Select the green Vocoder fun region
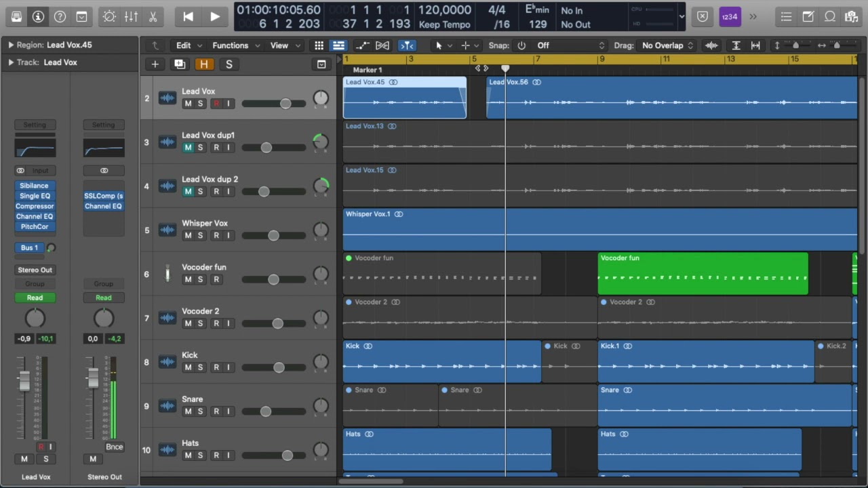This screenshot has height=488, width=868. [x=703, y=274]
